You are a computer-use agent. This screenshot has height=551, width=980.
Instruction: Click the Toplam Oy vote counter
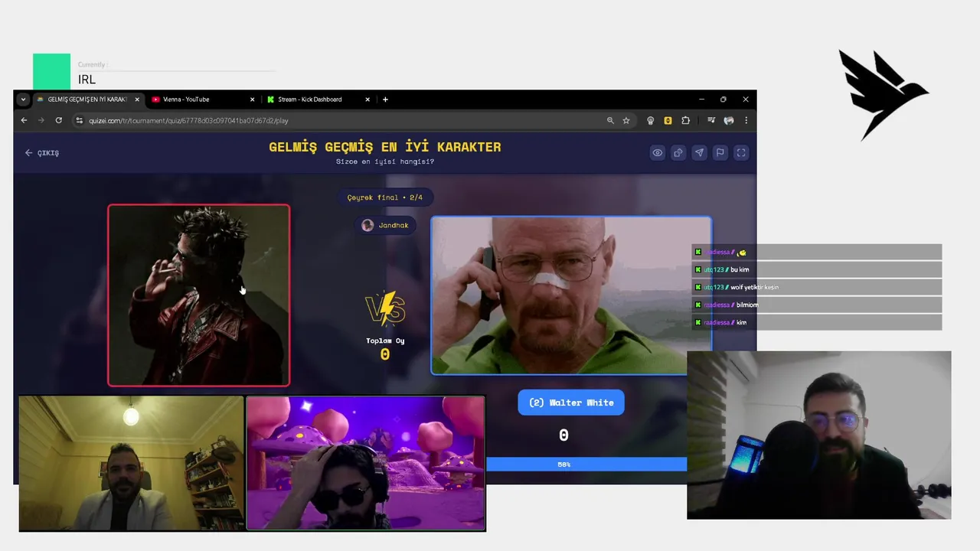coord(385,348)
